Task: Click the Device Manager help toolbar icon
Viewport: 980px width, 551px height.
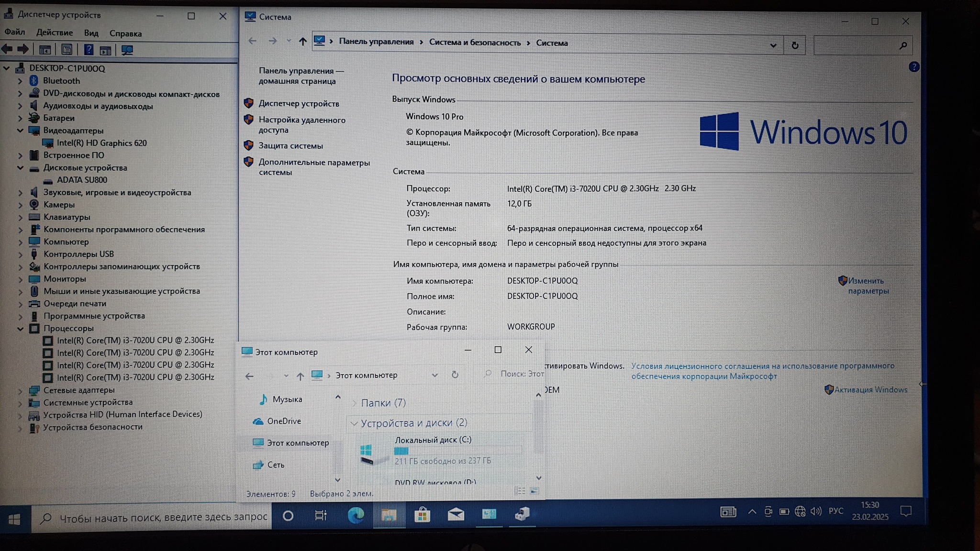Action: pyautogui.click(x=89, y=49)
